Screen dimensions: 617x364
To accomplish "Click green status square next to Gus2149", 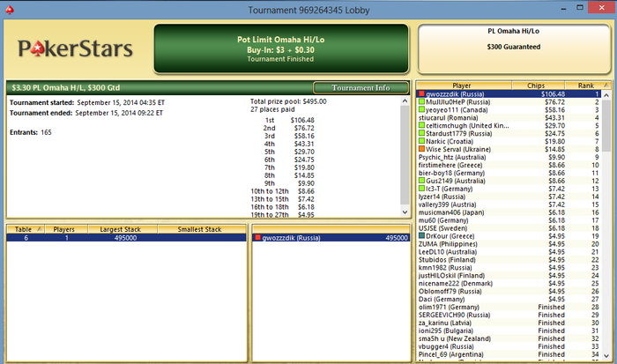I will [421, 181].
